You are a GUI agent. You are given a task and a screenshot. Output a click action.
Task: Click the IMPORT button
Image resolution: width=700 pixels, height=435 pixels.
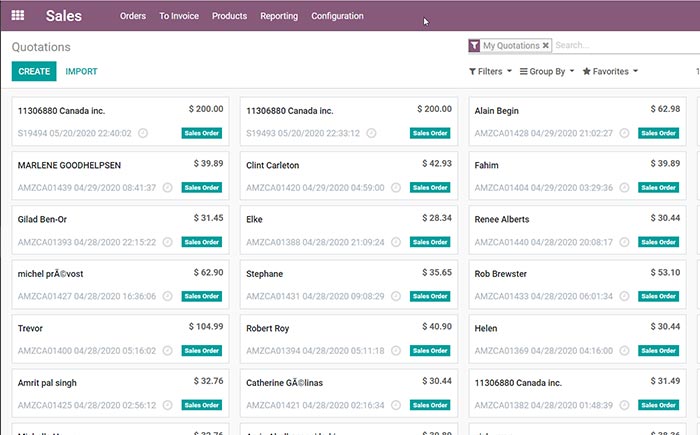(81, 71)
